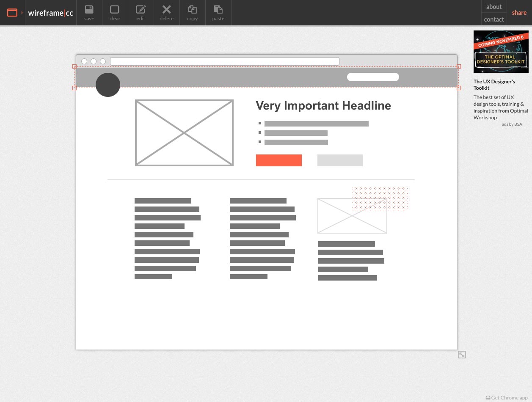Click the canvas resize handle icon

tap(462, 355)
